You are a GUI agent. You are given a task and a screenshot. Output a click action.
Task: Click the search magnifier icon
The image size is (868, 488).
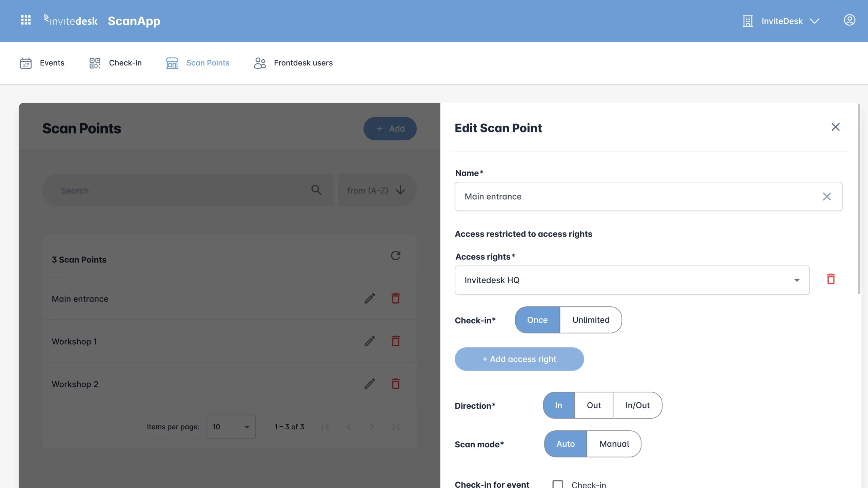316,190
